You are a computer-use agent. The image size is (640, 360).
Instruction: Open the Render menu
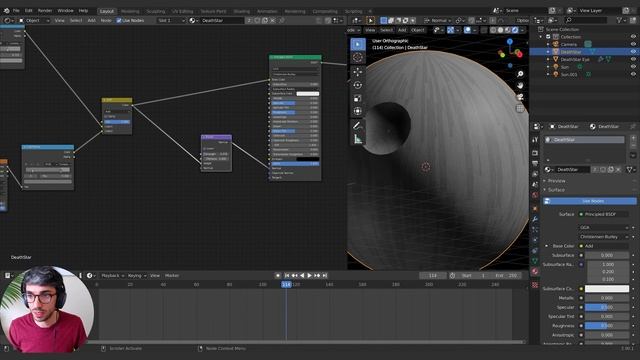coord(45,11)
